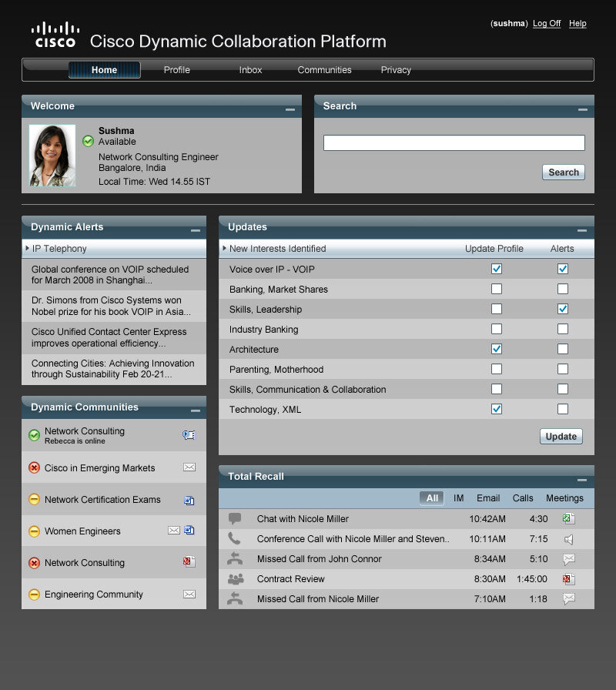Collapse the Dynamic Alerts panel
Viewport: 616px width, 690px height.
pos(196,230)
